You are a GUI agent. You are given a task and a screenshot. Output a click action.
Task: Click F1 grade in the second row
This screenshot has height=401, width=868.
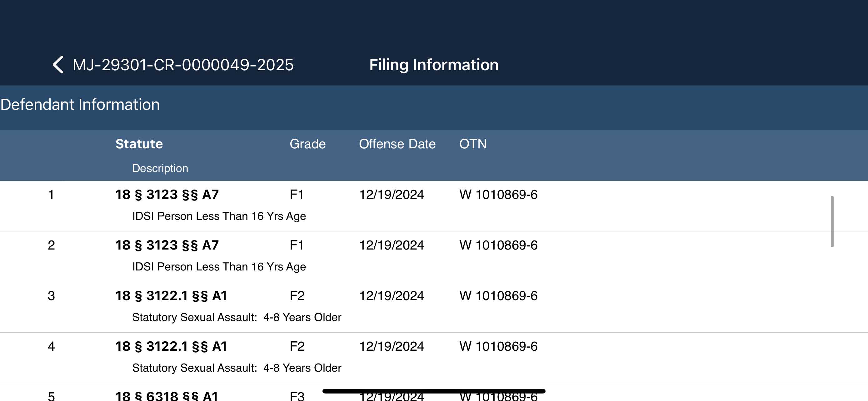coord(297,245)
